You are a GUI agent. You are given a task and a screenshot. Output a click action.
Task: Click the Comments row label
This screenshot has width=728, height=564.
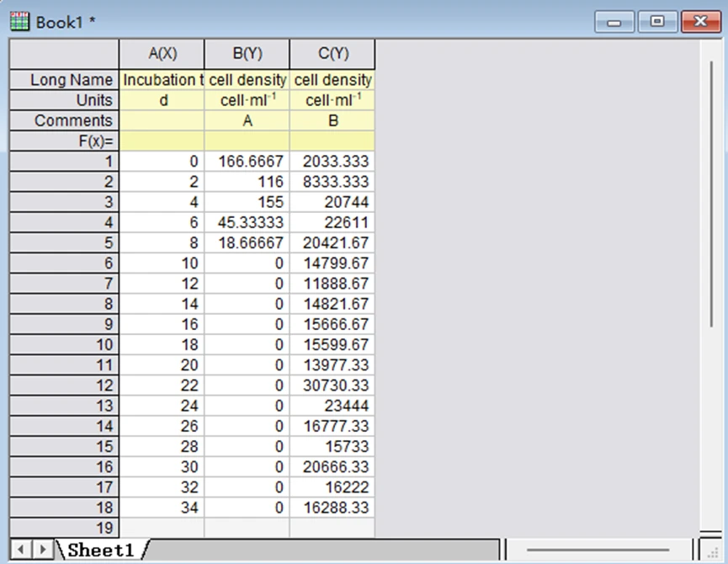click(64, 120)
